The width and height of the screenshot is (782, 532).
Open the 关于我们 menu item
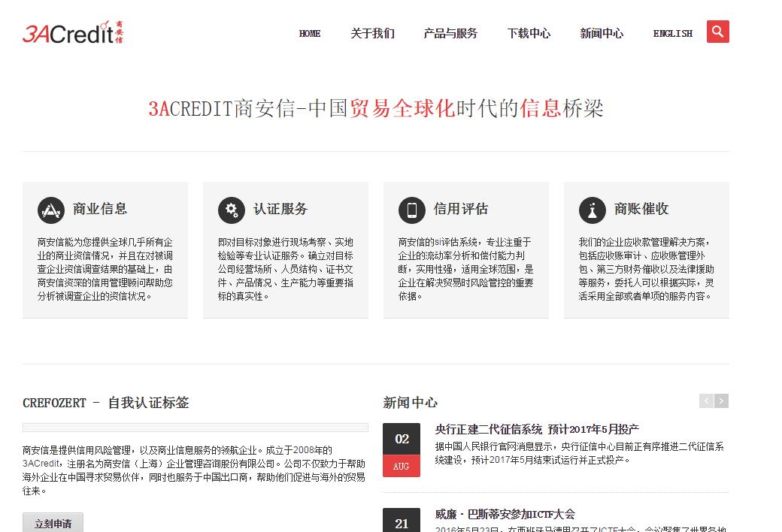372,33
